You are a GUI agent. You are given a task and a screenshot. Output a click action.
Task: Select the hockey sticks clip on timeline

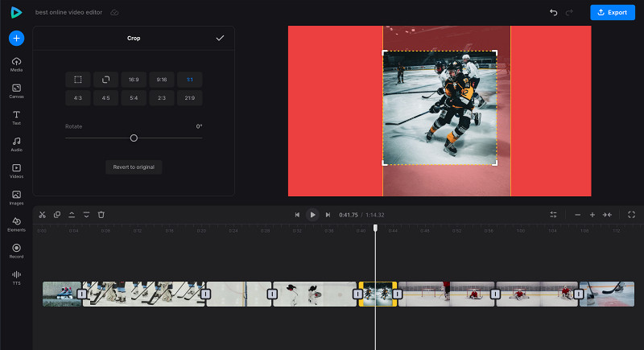tap(144, 294)
